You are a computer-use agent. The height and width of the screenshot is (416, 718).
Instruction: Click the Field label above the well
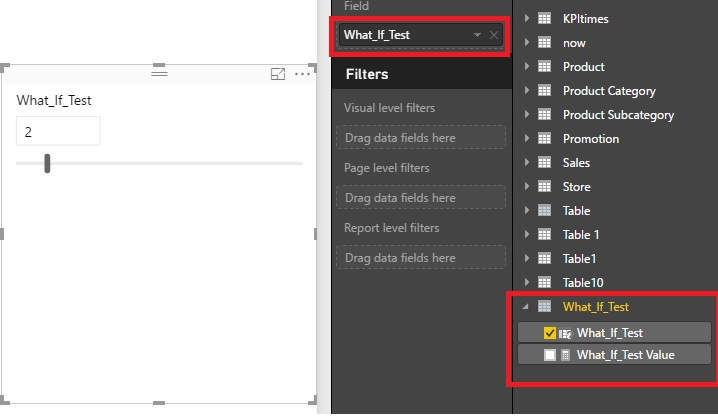(x=356, y=6)
